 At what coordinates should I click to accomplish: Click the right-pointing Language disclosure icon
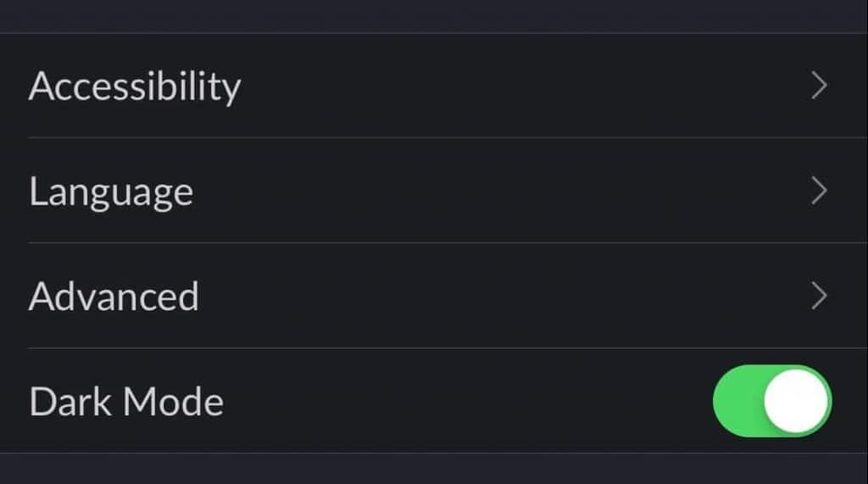tap(819, 191)
